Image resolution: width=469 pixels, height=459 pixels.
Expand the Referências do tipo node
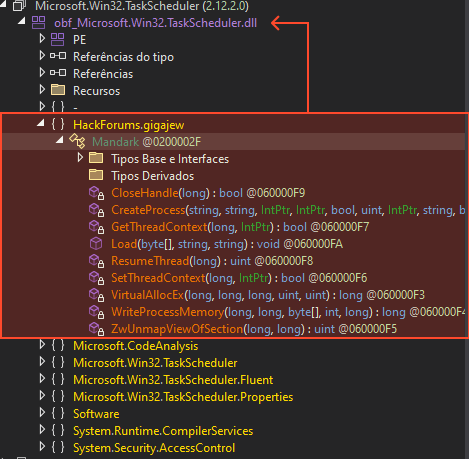pos(42,55)
